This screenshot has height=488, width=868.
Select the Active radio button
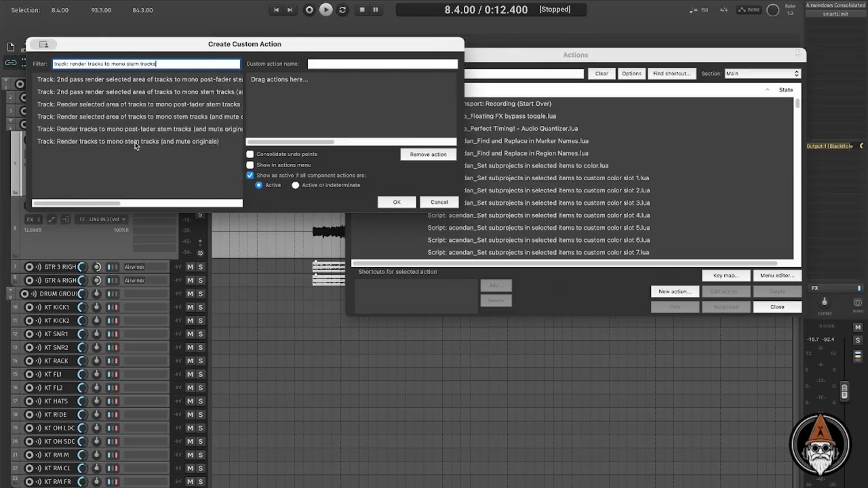[x=259, y=185]
